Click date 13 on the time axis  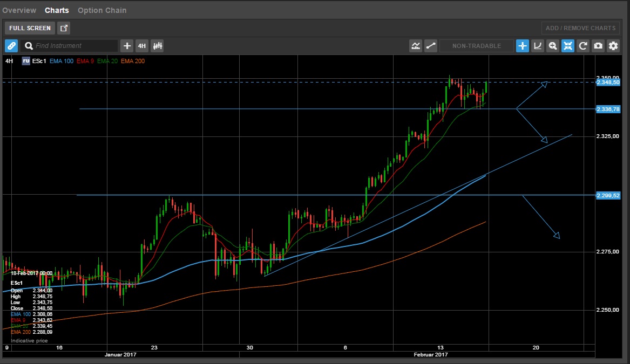(x=441, y=347)
